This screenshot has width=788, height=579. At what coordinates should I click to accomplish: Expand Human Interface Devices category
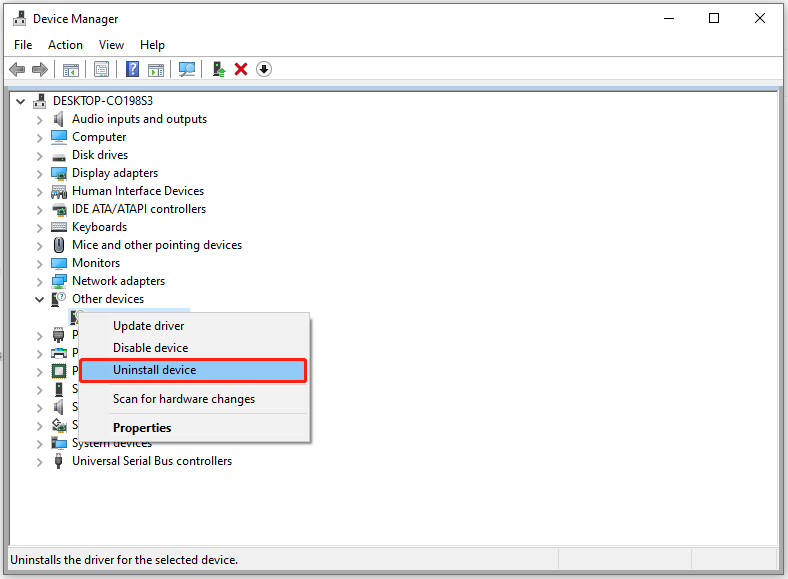(x=39, y=192)
